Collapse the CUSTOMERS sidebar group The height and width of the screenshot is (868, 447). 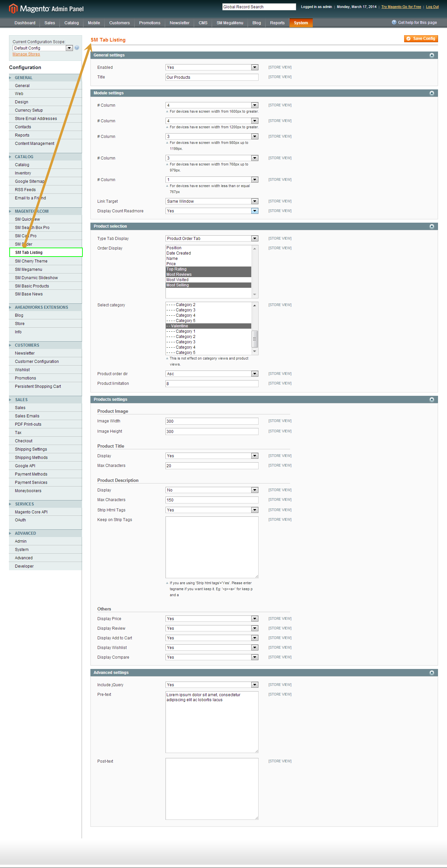pos(46,345)
